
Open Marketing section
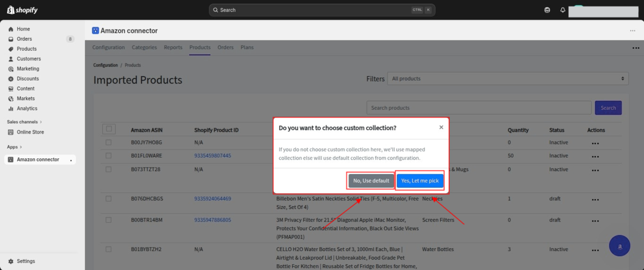28,69
